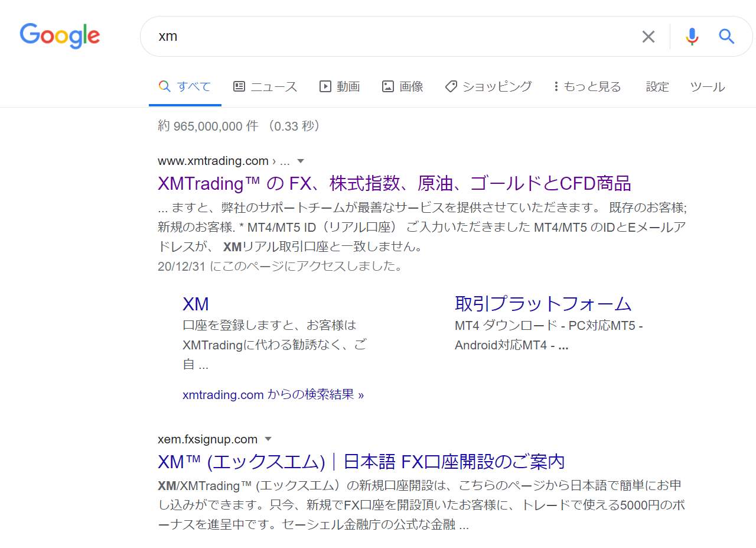The image size is (756, 548).
Task: Select the 動画 video icon
Action: pyautogui.click(x=325, y=86)
